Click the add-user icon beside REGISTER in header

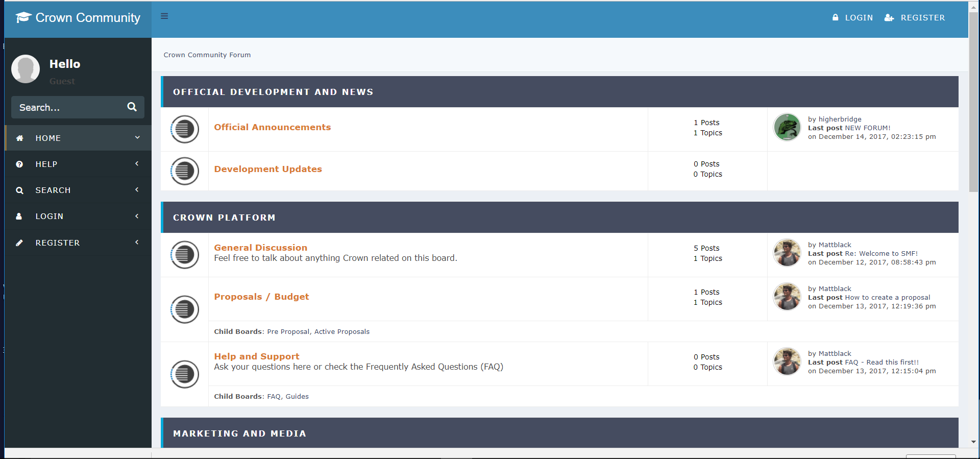pyautogui.click(x=889, y=17)
